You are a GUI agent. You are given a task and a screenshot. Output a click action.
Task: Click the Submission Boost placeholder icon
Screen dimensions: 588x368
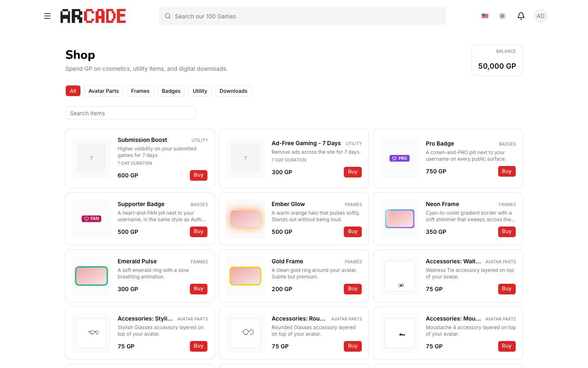click(x=91, y=158)
